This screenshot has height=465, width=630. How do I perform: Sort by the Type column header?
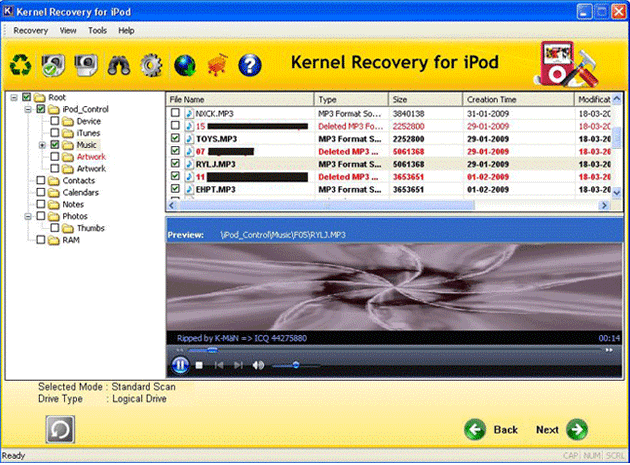click(x=351, y=99)
